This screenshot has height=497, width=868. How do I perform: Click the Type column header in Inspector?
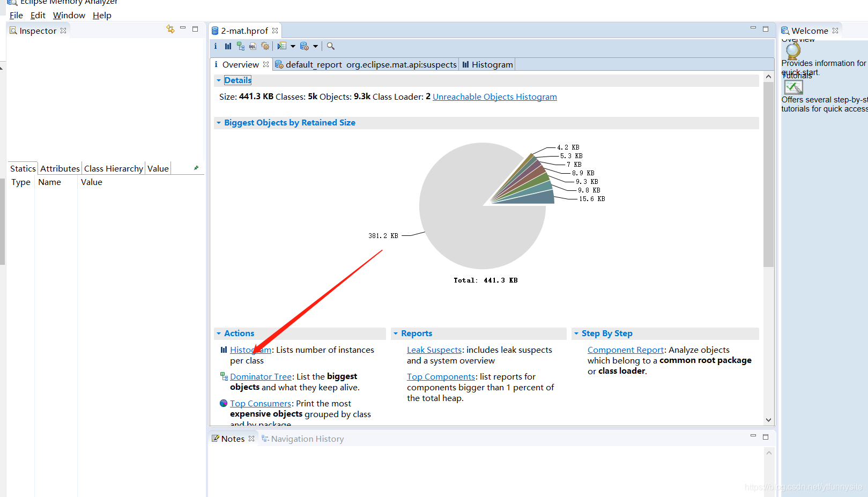pos(21,182)
